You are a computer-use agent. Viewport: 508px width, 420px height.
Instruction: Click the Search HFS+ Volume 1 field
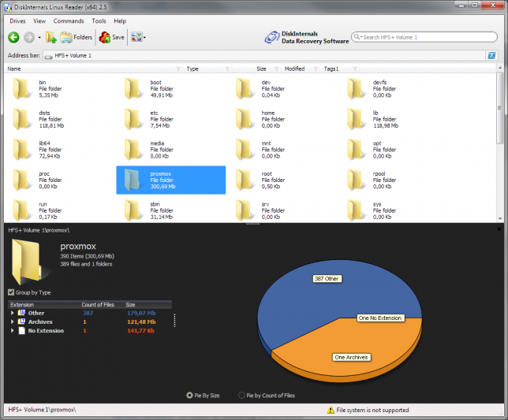[x=424, y=37]
